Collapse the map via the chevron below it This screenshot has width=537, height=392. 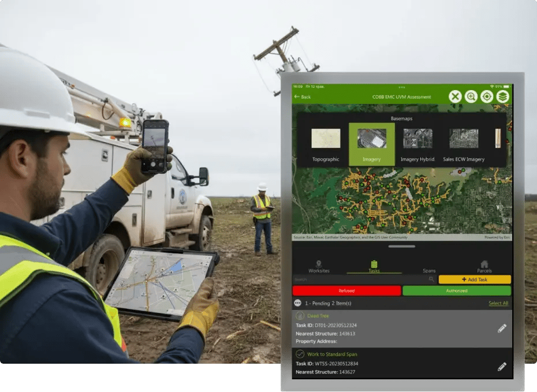(401, 246)
